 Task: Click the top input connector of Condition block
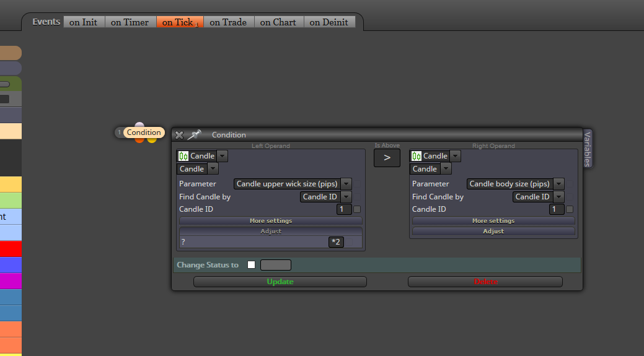tap(139, 124)
